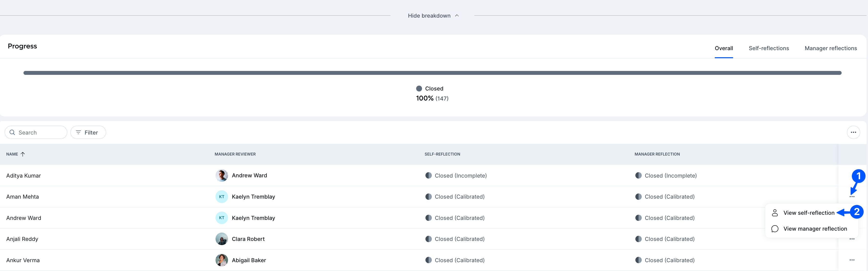Switch to the Overall tab
Viewport: 868px width, 271px height.
(724, 48)
